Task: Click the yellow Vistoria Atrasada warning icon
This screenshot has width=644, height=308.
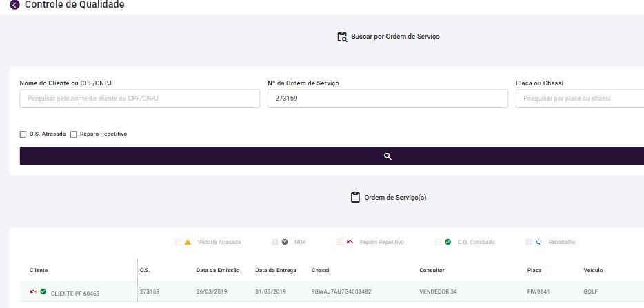Action: [x=188, y=243]
